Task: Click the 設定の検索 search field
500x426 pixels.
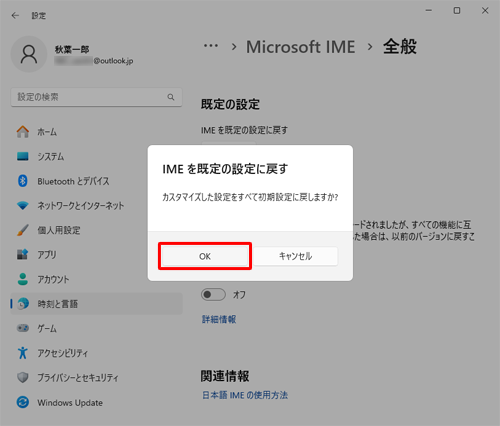Action: tap(96, 97)
